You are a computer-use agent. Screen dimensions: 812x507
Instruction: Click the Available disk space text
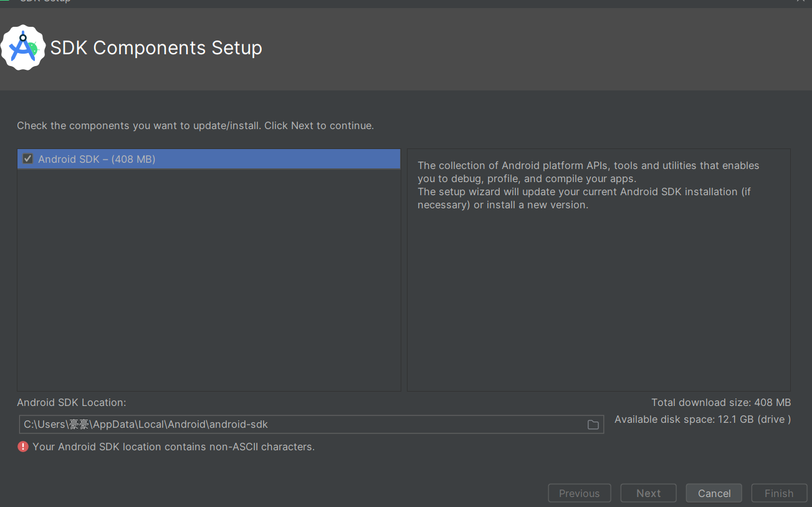click(x=702, y=420)
